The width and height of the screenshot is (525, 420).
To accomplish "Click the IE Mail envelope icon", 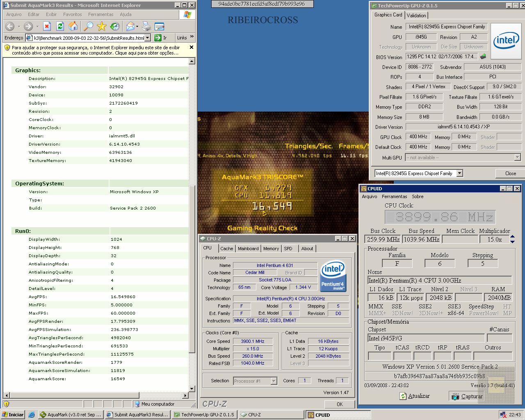I will click(130, 26).
